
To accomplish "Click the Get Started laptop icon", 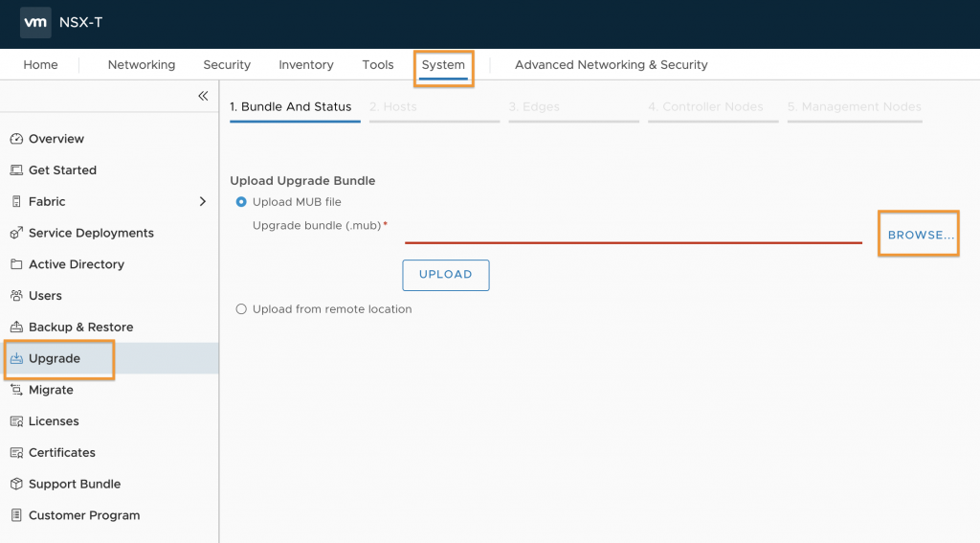I will tap(16, 170).
